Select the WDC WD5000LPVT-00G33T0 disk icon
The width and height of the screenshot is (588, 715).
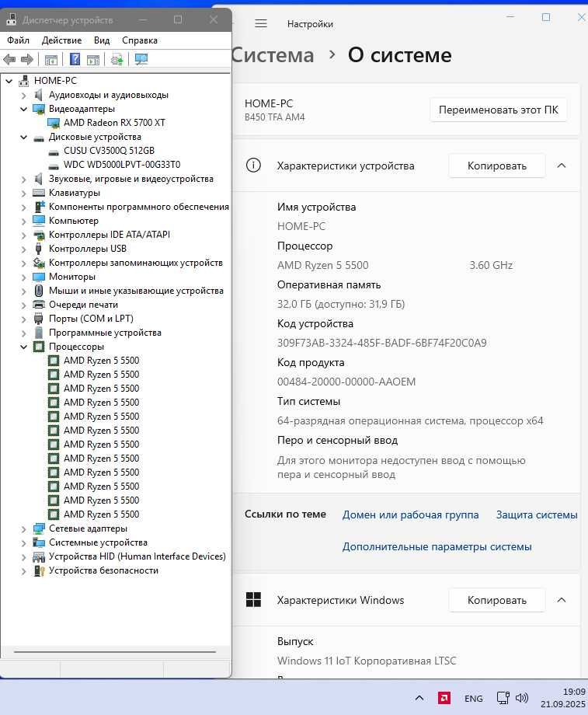tap(54, 166)
